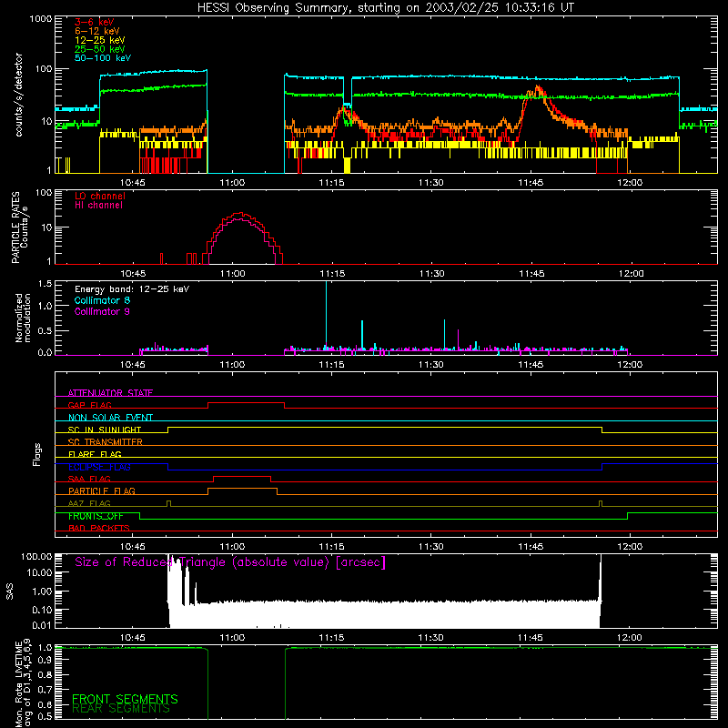The height and width of the screenshot is (728, 728).
Task: Click '11:15' time label under the count-rate panel
Action: coord(331,183)
